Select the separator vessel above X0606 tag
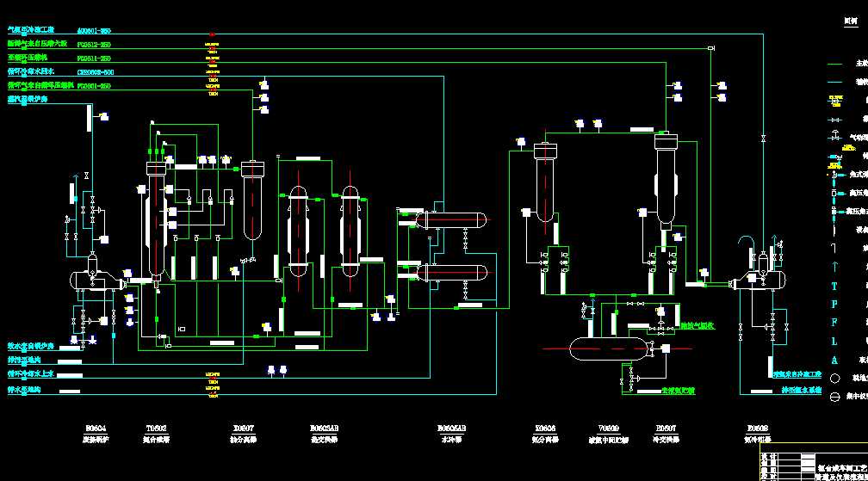868x481 pixels. click(545, 182)
